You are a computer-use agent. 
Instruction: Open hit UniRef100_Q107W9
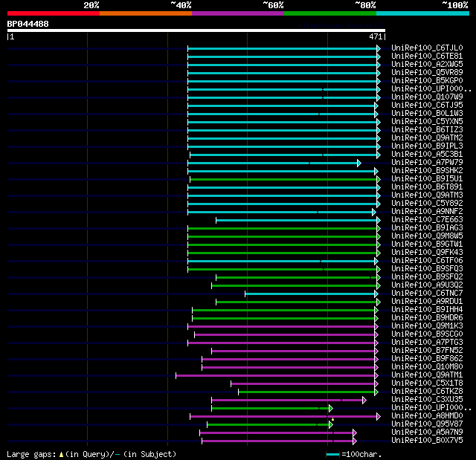pos(427,97)
